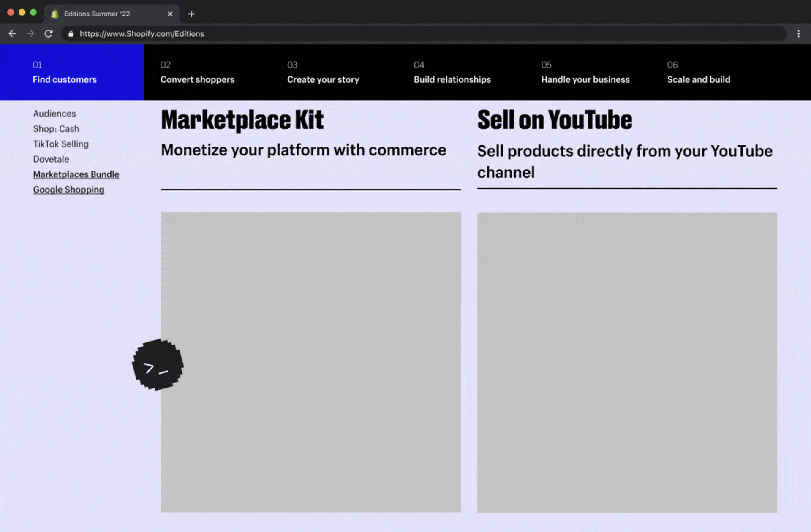Open the Sell on YouTube image placeholder
This screenshot has width=811, height=532.
627,363
